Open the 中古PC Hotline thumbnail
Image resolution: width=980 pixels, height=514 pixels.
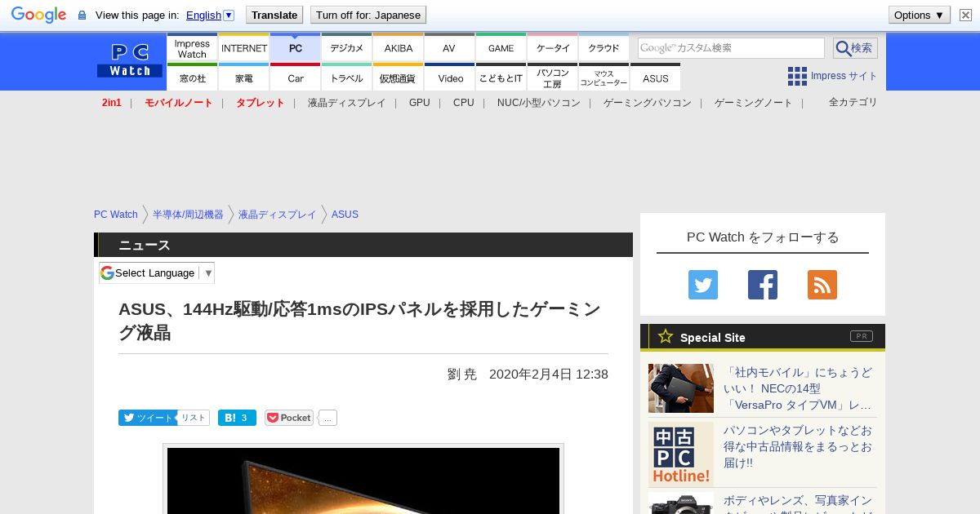(681, 454)
